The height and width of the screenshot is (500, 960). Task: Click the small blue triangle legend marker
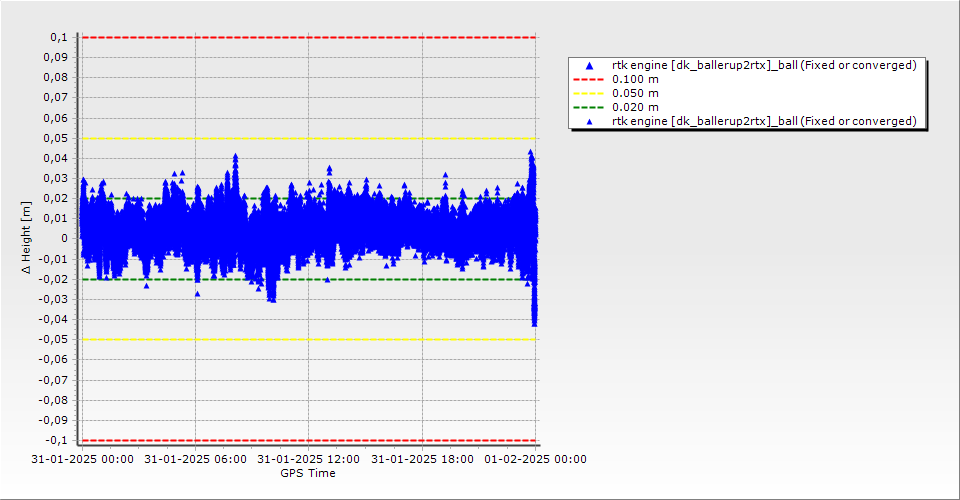click(590, 122)
